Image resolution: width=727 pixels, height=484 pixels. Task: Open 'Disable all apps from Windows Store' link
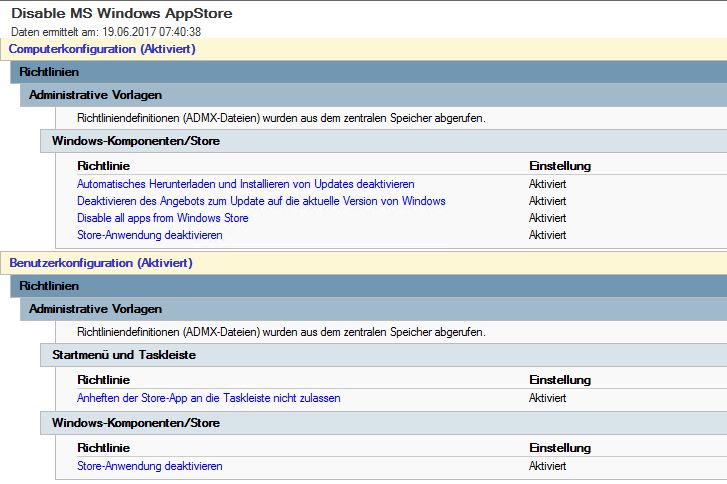click(x=163, y=218)
